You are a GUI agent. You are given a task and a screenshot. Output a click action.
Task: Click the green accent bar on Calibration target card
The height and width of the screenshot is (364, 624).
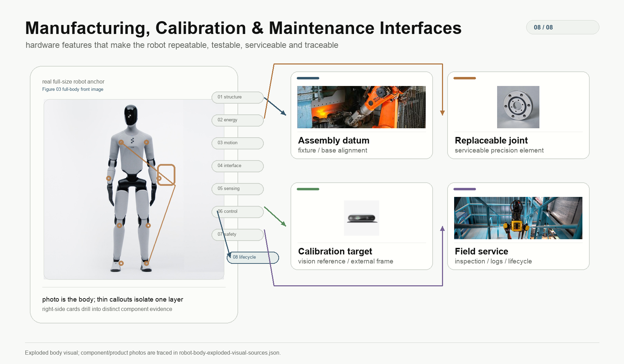(308, 189)
